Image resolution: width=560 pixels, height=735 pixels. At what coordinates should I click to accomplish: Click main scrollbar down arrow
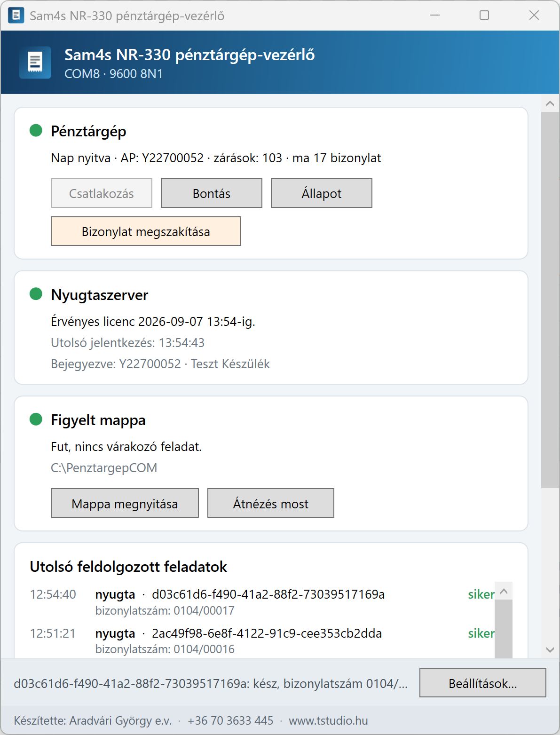pyautogui.click(x=550, y=650)
